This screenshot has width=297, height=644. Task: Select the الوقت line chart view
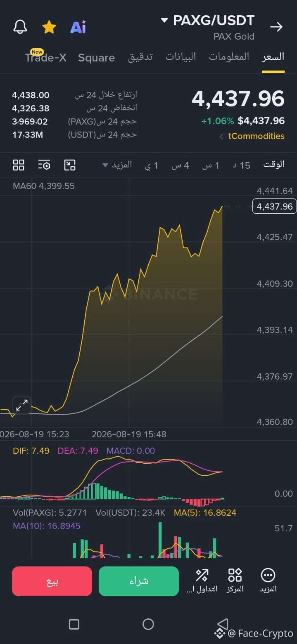coord(274,165)
